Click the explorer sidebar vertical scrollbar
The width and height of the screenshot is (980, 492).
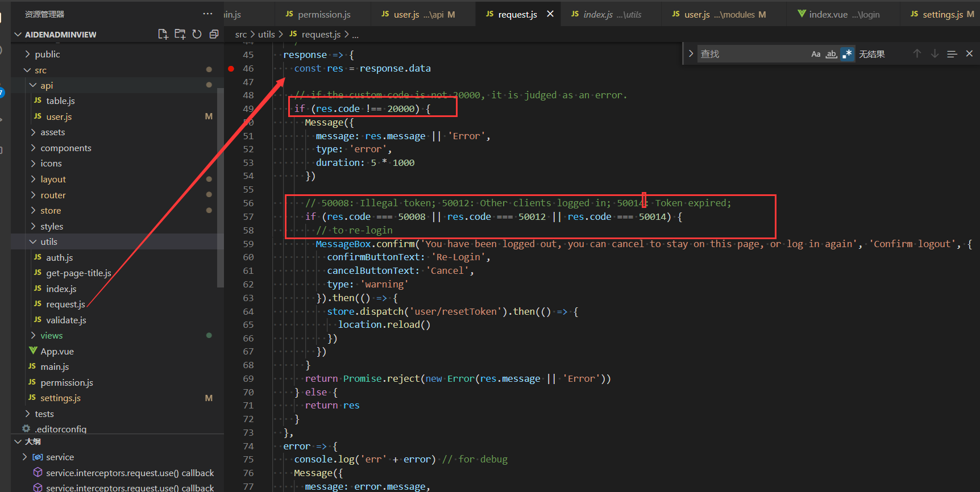coord(221,187)
